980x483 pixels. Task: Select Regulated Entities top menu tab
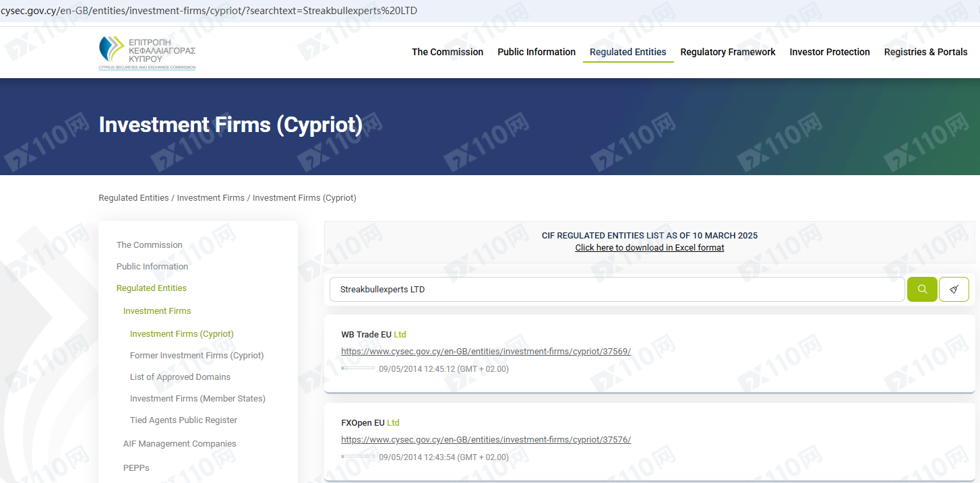click(x=627, y=52)
